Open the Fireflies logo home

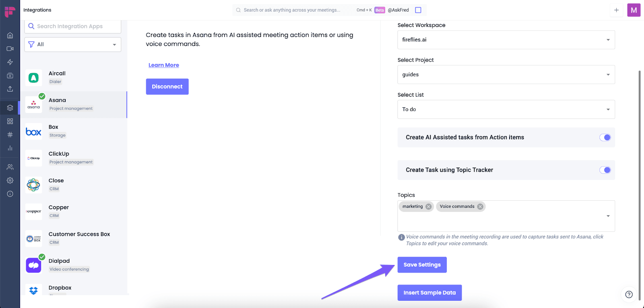click(10, 11)
